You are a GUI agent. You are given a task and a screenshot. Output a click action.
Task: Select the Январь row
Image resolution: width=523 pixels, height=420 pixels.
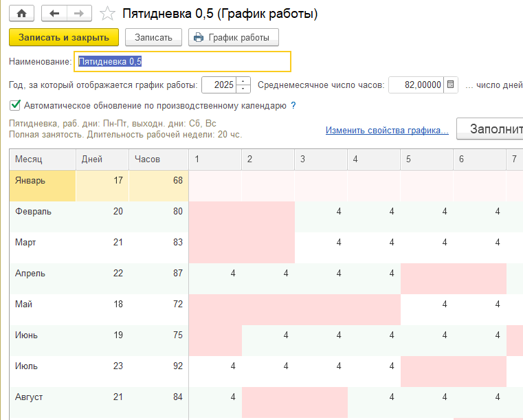point(266,186)
